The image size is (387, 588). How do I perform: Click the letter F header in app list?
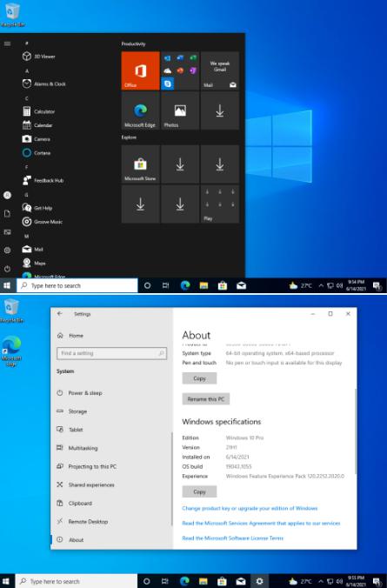click(27, 167)
